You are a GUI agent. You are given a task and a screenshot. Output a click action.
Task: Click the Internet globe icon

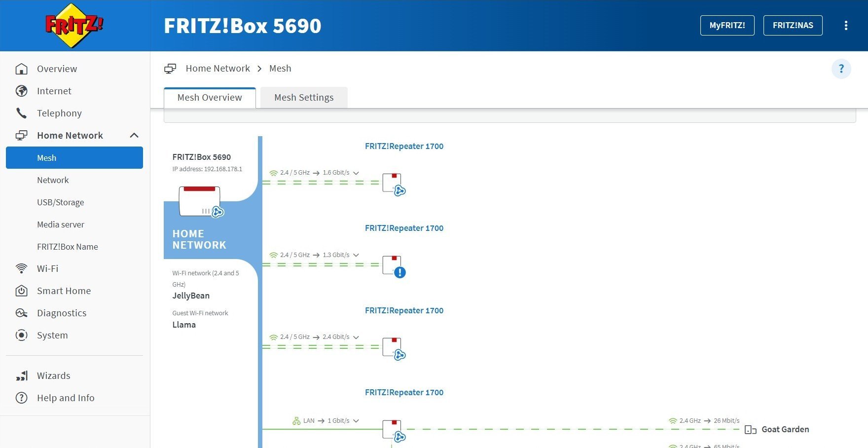(21, 91)
